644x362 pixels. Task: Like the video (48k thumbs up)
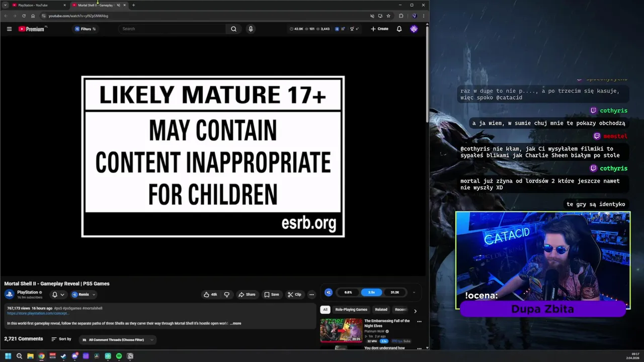(210, 295)
